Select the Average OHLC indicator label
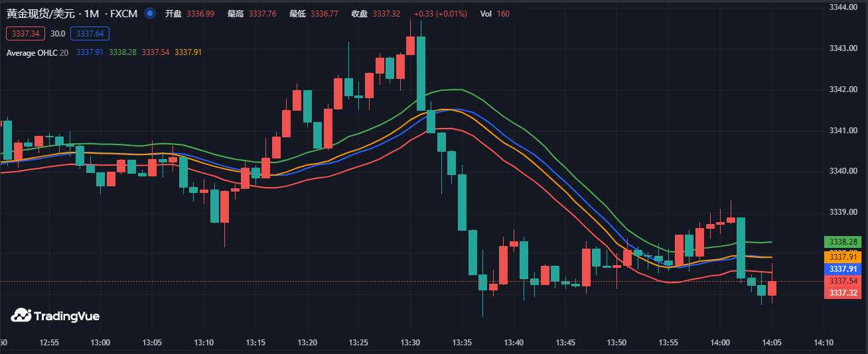The width and height of the screenshot is (868, 354). click(x=32, y=52)
